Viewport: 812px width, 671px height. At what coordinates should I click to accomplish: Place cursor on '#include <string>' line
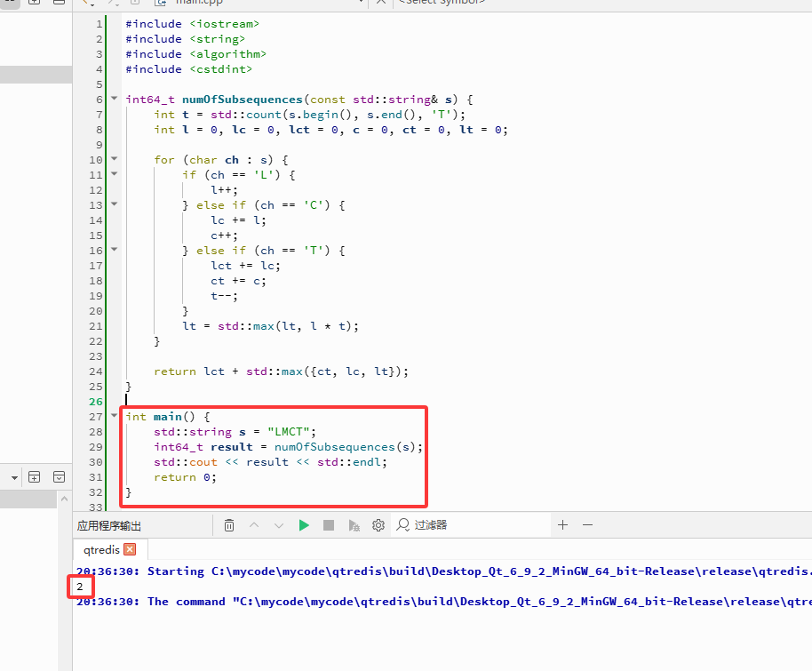185,39
